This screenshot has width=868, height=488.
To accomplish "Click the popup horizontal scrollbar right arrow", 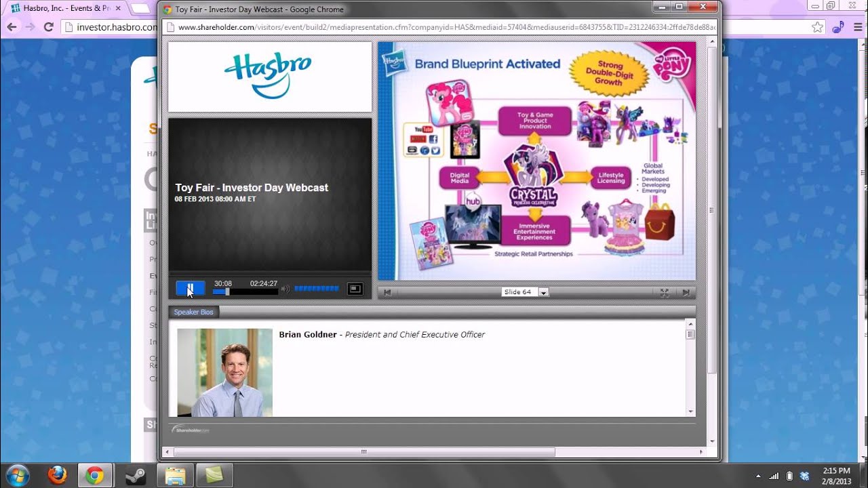I will tap(703, 452).
